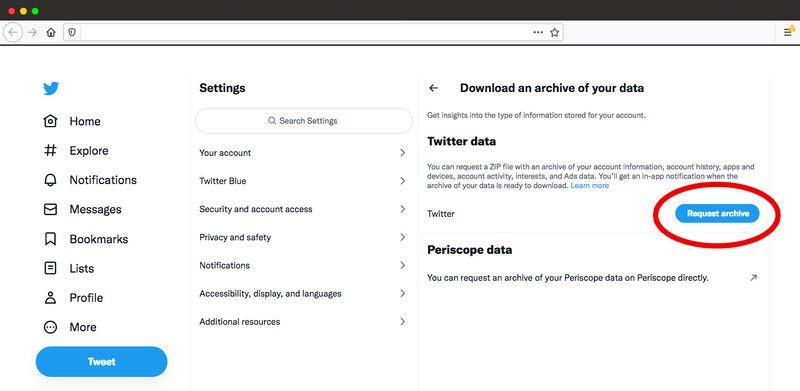The width and height of the screenshot is (800, 391).
Task: Expand Notifications settings chevron
Action: (403, 265)
